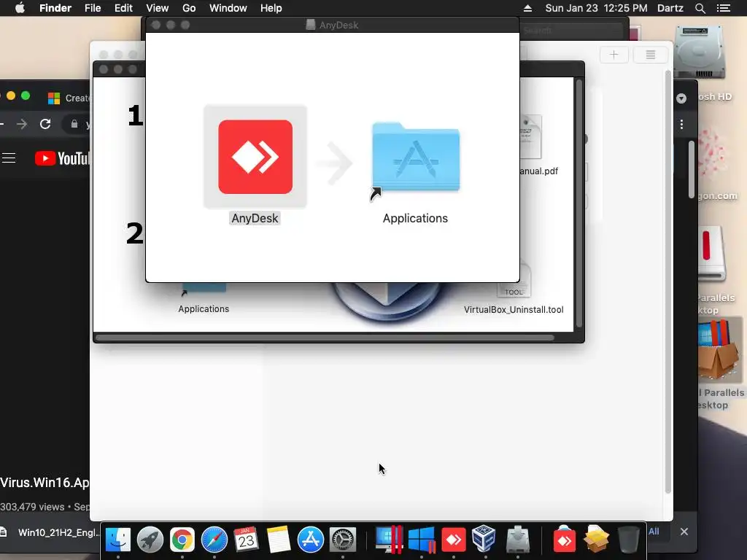
Task: Go forward in Chrome
Action: (x=22, y=124)
